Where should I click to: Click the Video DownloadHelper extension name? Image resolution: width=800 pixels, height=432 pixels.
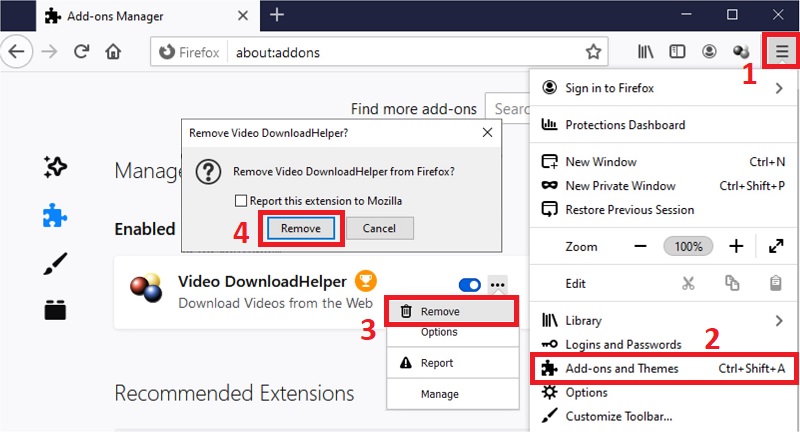[262, 281]
